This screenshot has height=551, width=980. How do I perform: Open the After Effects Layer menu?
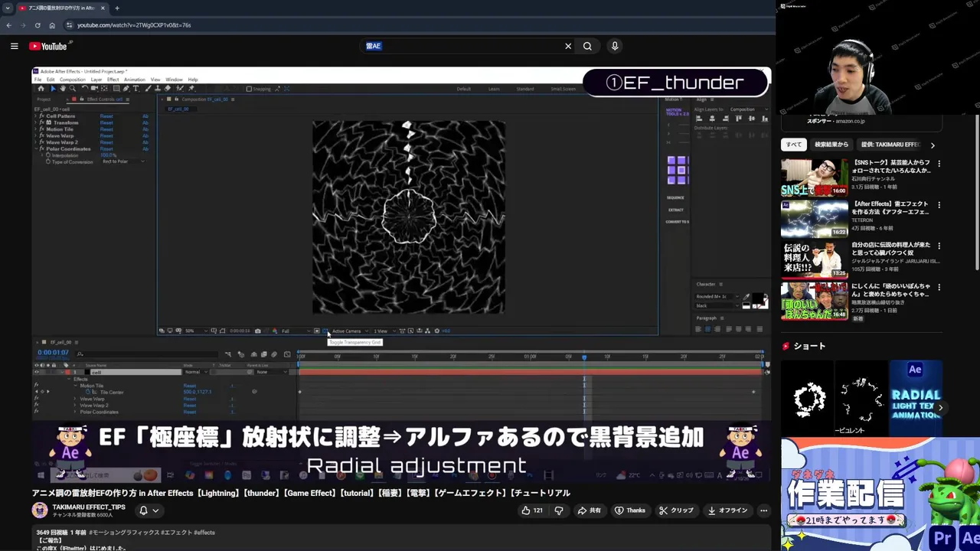point(96,80)
